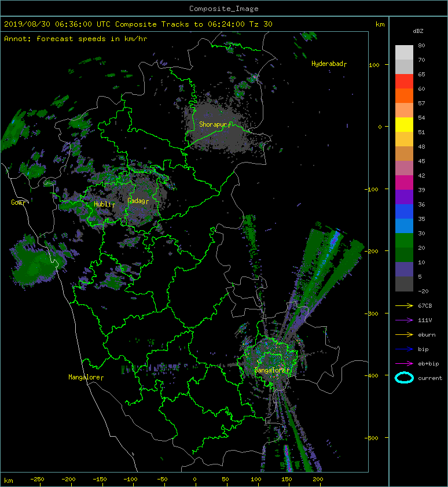Click the Bangalore city label
The image size is (448, 487).
pyautogui.click(x=270, y=370)
